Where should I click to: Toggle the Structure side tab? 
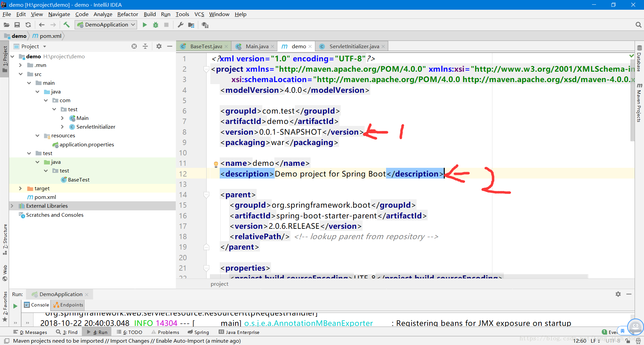(5, 239)
